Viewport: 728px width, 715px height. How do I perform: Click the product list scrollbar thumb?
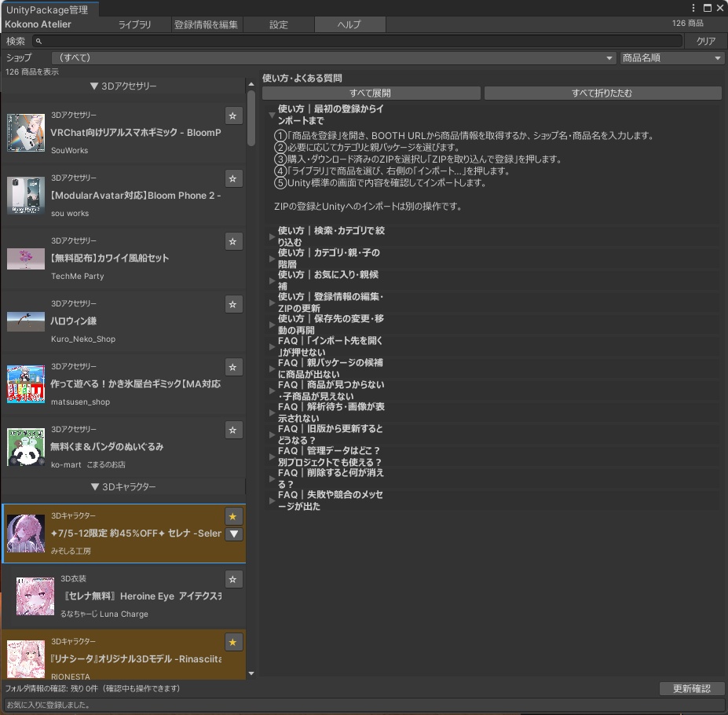coord(251,119)
